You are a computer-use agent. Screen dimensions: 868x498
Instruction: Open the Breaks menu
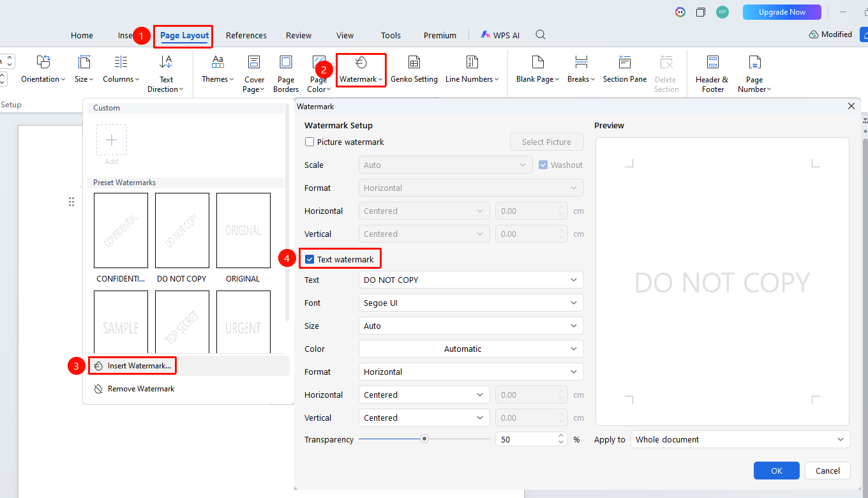[x=581, y=70]
